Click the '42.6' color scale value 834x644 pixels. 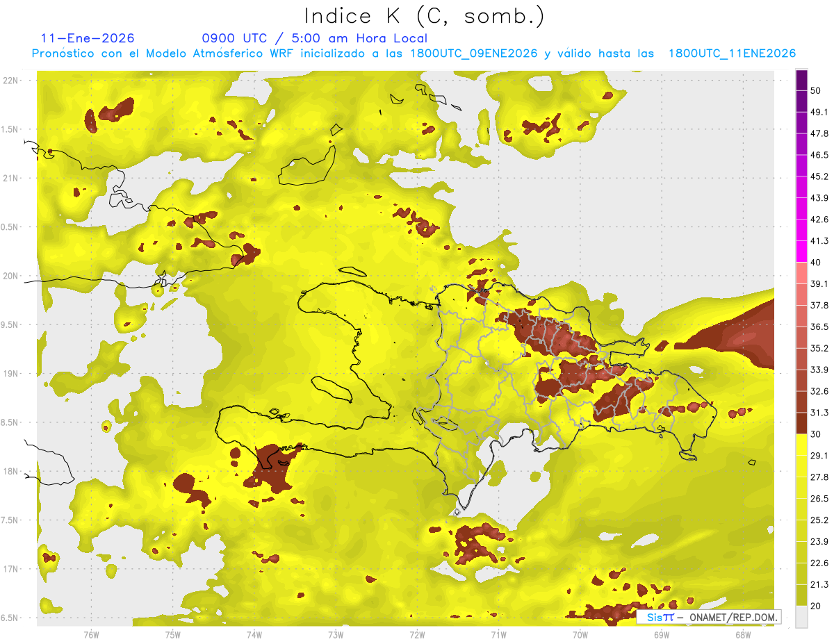pos(820,220)
